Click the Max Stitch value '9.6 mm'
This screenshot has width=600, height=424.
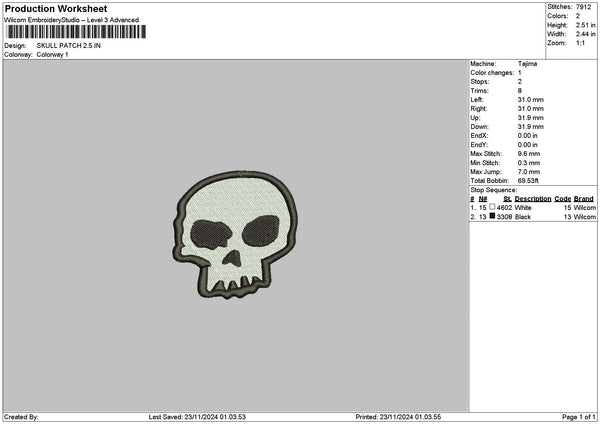(529, 154)
